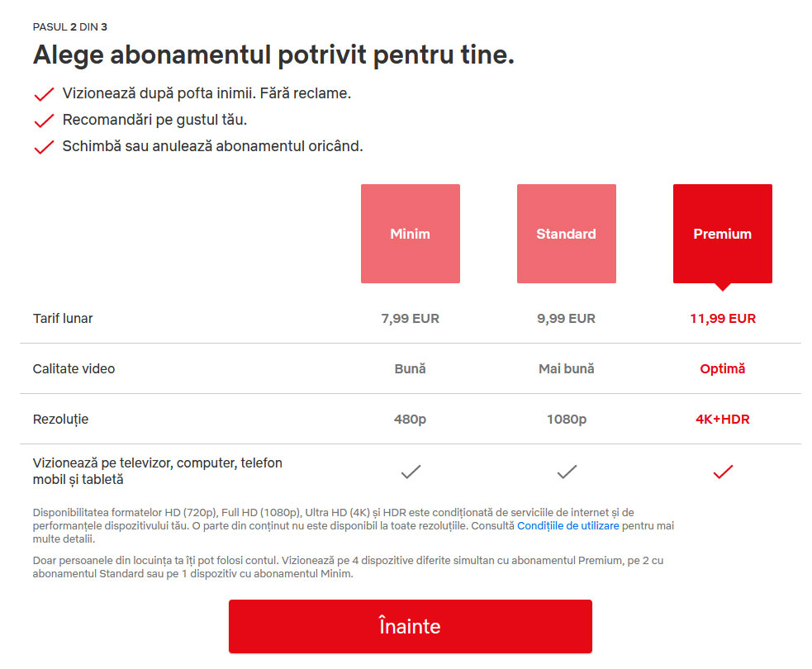Click the checkmark beside "Schimbă sau anulează abonamentul oricând"
Image resolution: width=812 pixels, height=669 pixels.
[x=44, y=148]
